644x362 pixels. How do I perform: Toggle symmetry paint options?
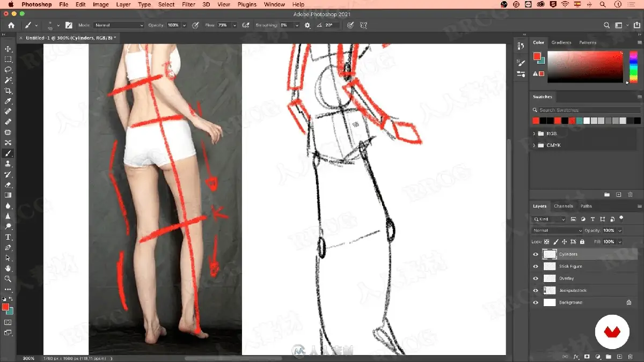364,25
